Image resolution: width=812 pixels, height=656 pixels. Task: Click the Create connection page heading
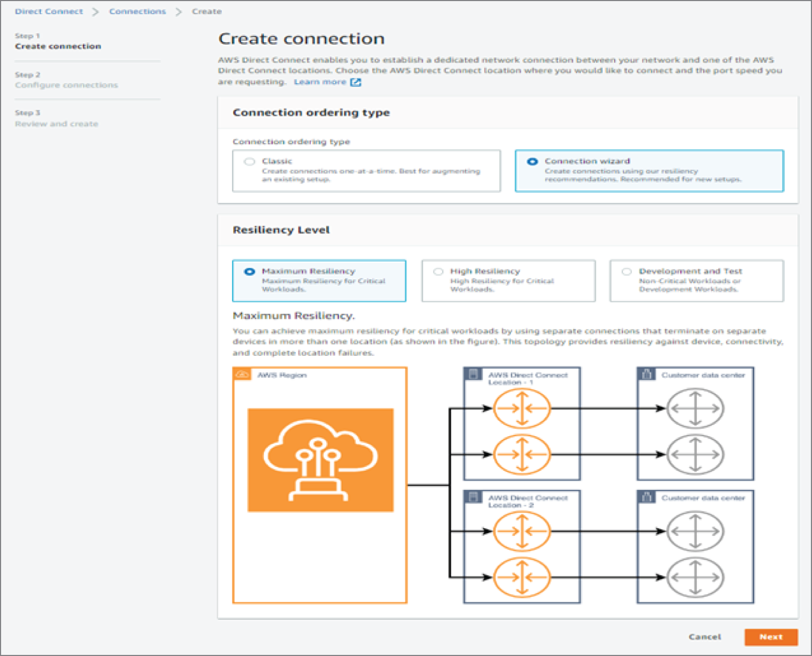[x=302, y=39]
